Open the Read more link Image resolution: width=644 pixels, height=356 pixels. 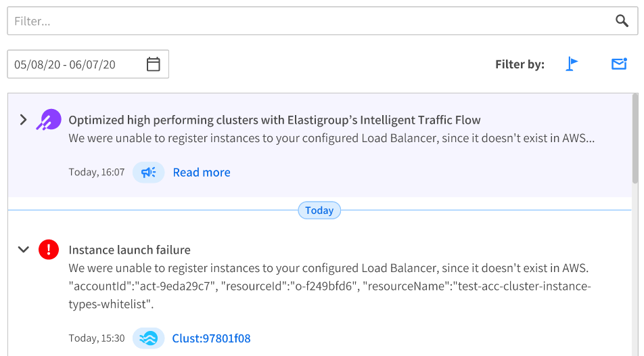click(202, 173)
